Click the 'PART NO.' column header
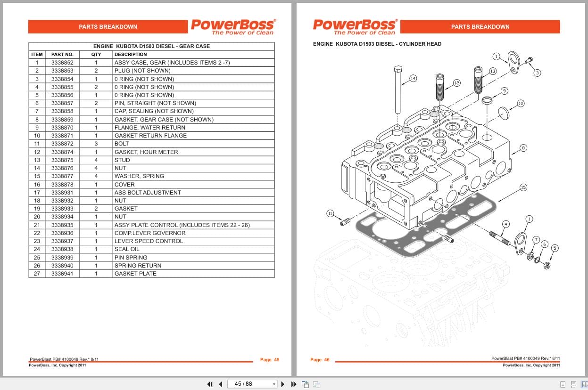This screenshot has height=390, width=588. click(x=62, y=55)
